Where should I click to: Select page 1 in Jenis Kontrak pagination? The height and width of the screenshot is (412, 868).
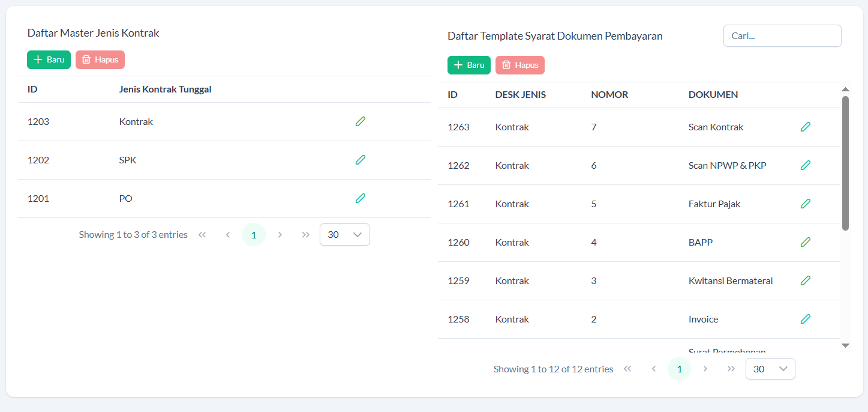click(254, 235)
